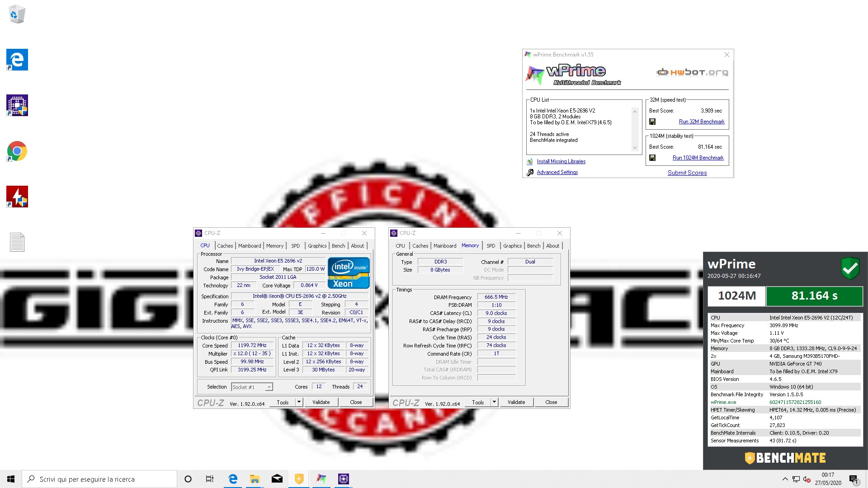Open Graphics tab in left CPU-Z
This screenshot has width=868, height=488.
(x=317, y=246)
